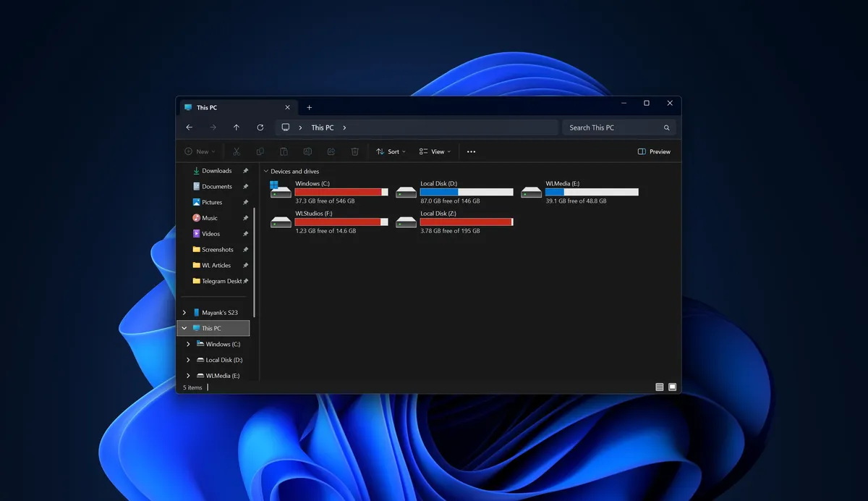The height and width of the screenshot is (501, 868).
Task: Select the Rename icon in toolbar
Action: (x=307, y=151)
